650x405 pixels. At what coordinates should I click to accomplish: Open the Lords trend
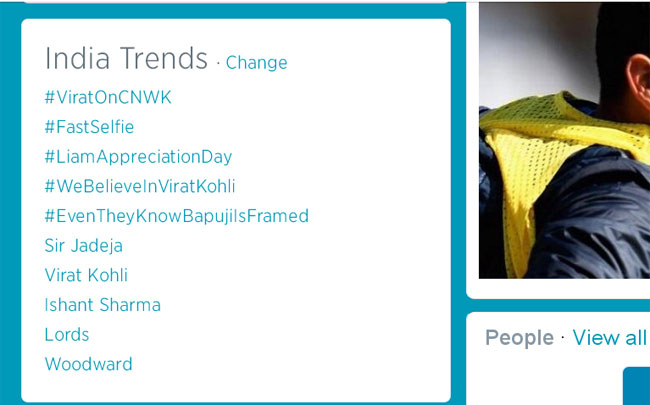coord(67,335)
